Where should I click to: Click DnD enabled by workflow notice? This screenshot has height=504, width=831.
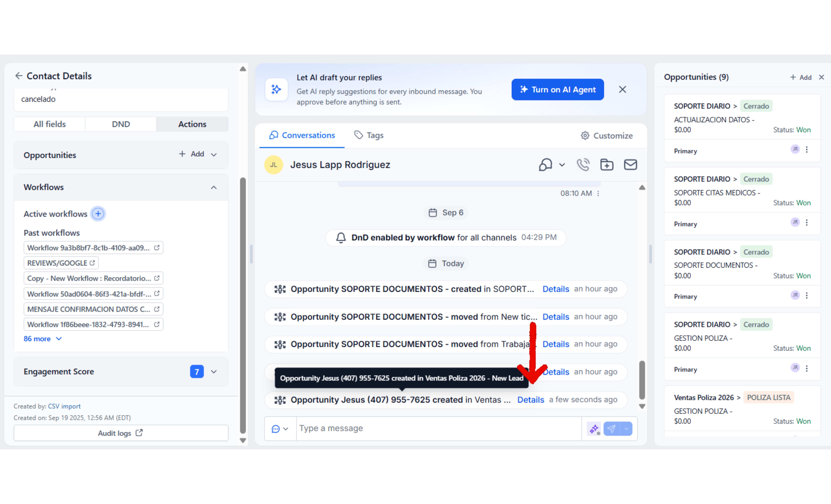446,238
